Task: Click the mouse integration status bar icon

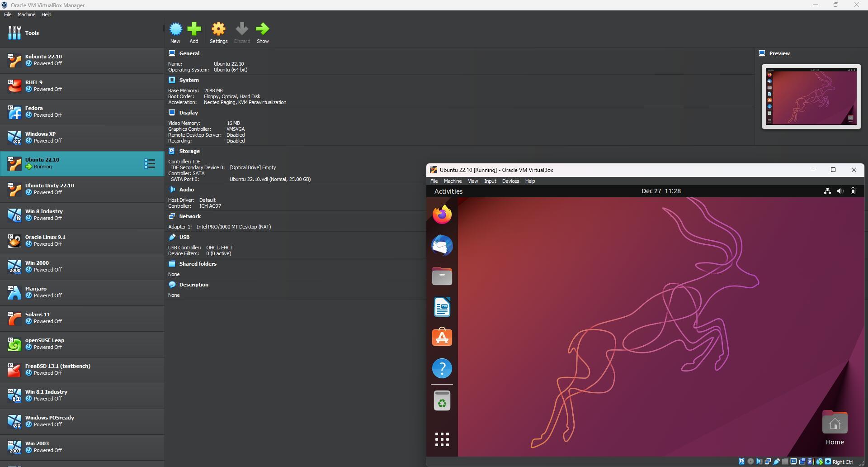Action: click(x=819, y=462)
